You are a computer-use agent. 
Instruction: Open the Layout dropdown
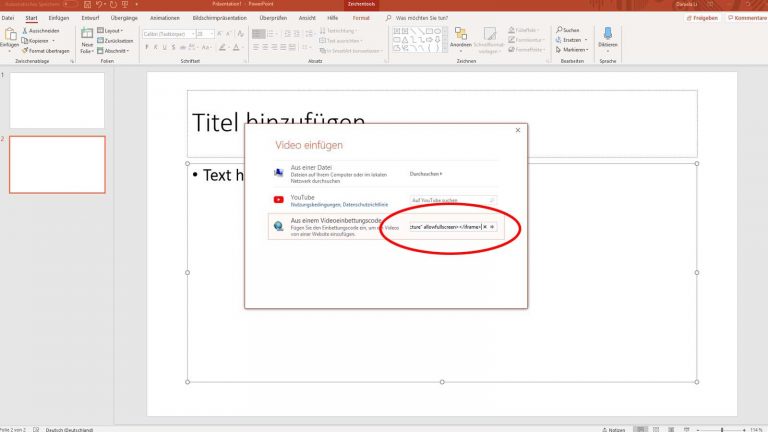(114, 31)
